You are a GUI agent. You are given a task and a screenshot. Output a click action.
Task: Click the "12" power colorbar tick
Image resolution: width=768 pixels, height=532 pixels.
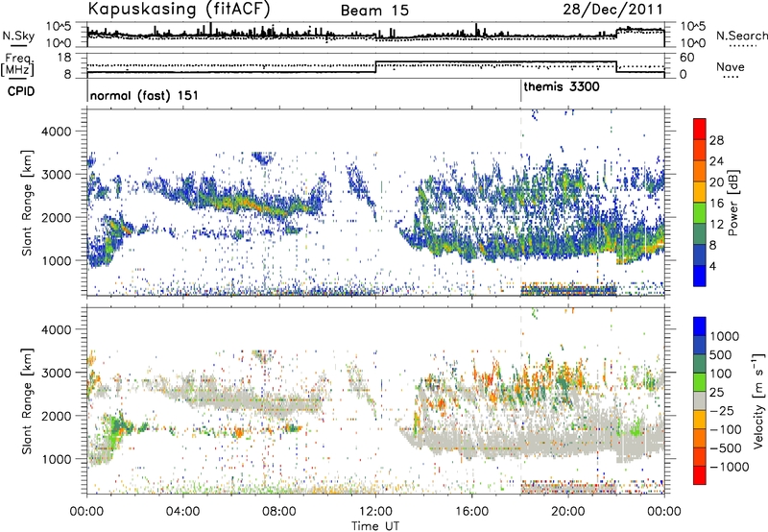(x=716, y=225)
